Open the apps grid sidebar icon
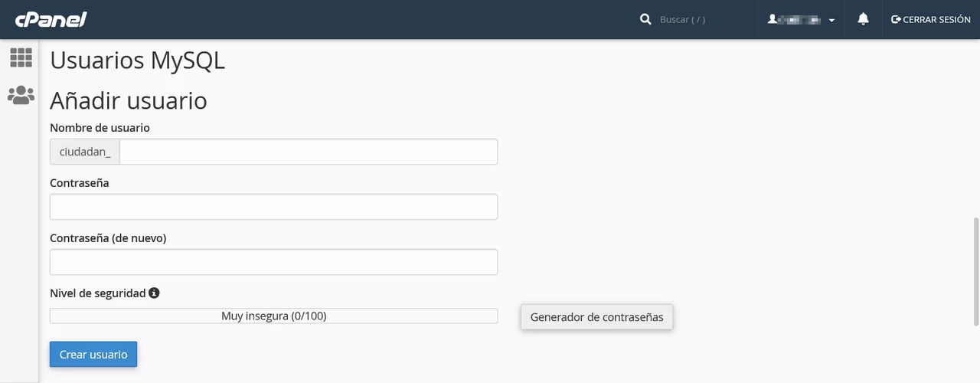Screen dimensions: 980x383 tap(21, 57)
